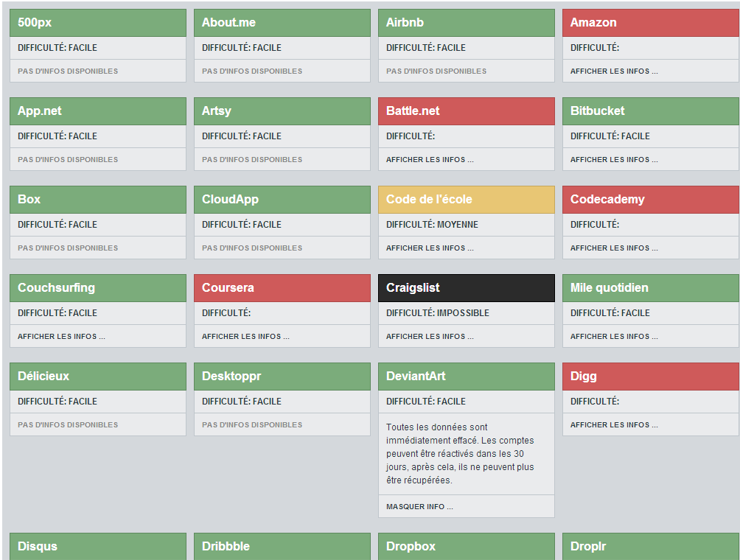
Task: Click "PAS D'INFOS DISPONIBLES" on the Délicieux card
Action: coord(68,424)
